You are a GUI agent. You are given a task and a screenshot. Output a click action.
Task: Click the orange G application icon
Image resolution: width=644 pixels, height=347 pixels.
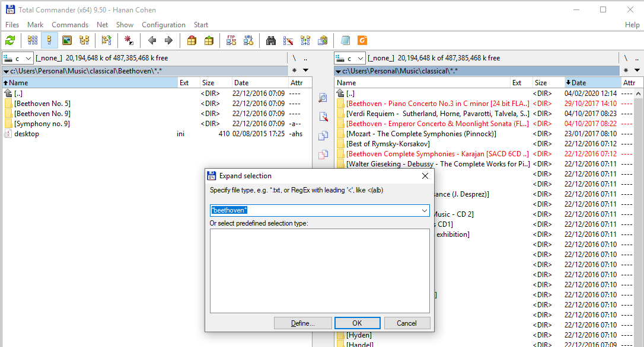click(362, 40)
